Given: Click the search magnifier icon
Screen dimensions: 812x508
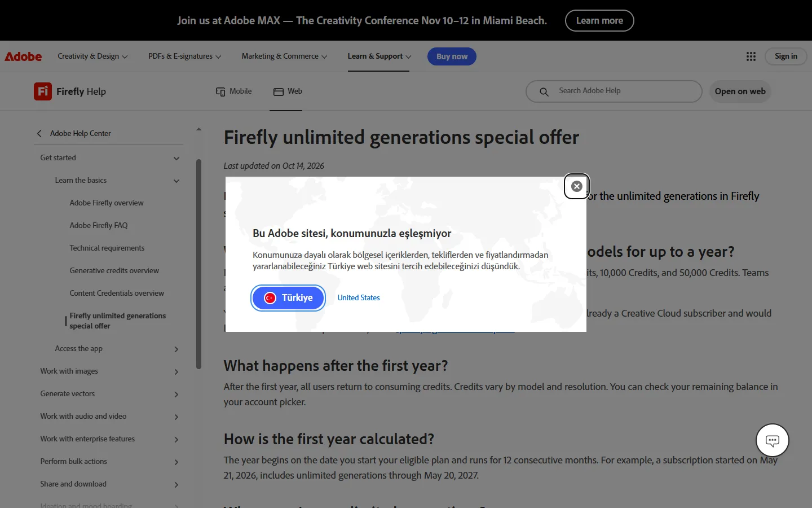Looking at the screenshot, I should point(544,91).
